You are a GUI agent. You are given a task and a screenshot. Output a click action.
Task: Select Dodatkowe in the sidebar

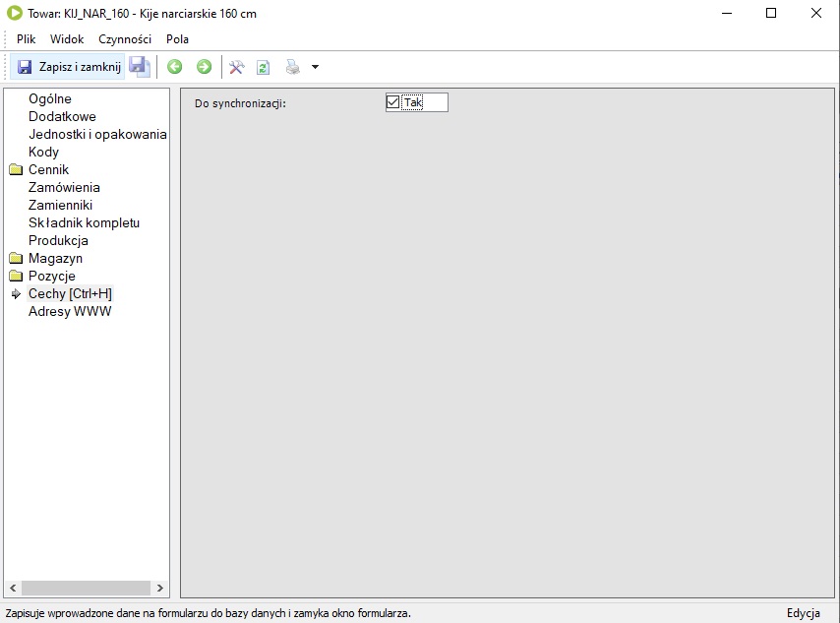click(x=62, y=116)
